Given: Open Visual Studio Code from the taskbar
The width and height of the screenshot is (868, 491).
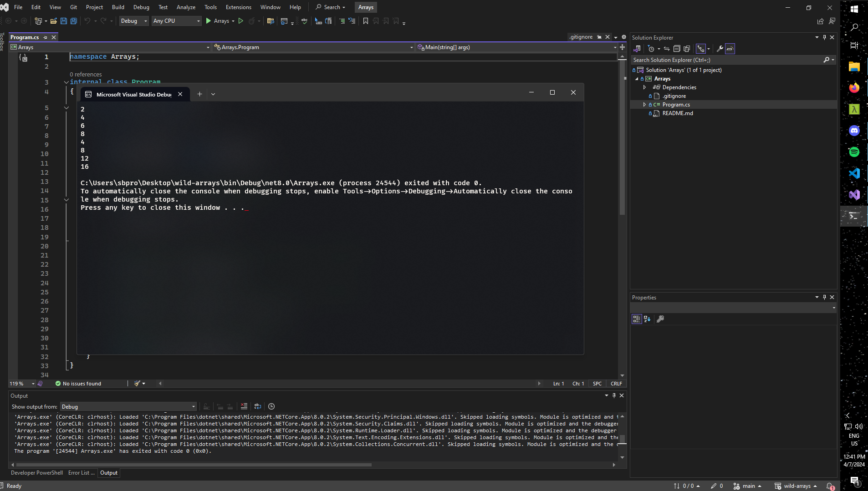Looking at the screenshot, I should coord(854,173).
